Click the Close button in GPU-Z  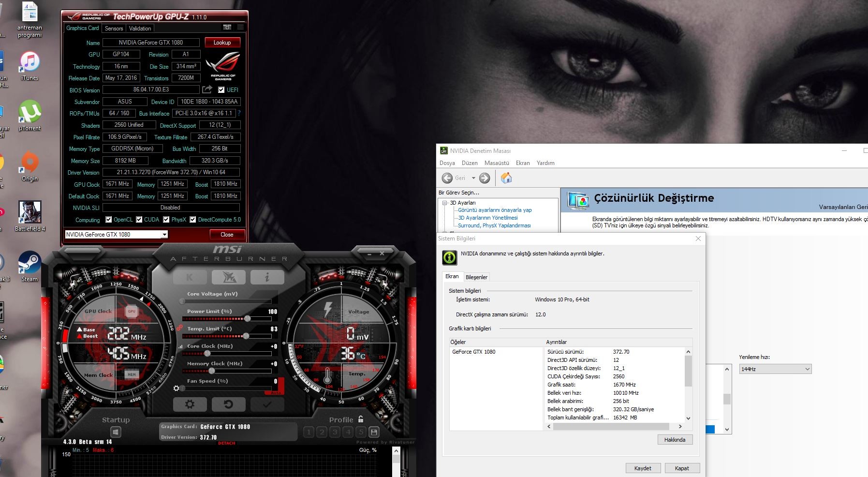point(227,235)
